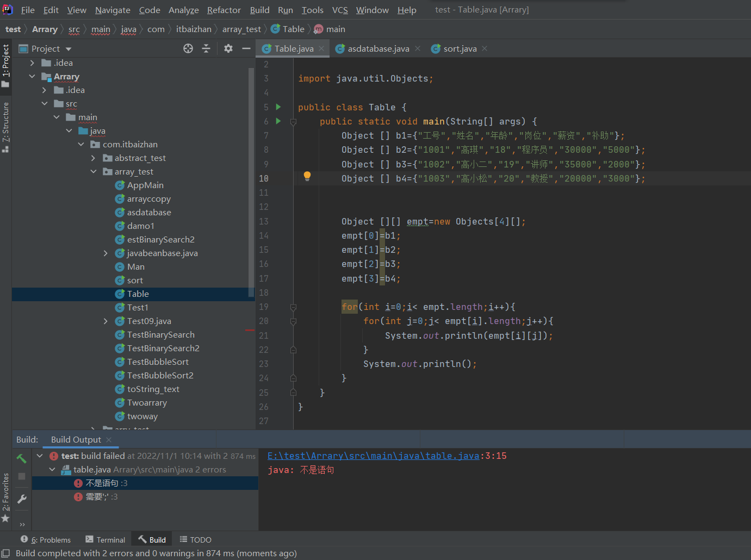Toggle the Build tool window button
The width and height of the screenshot is (751, 560).
click(x=152, y=539)
